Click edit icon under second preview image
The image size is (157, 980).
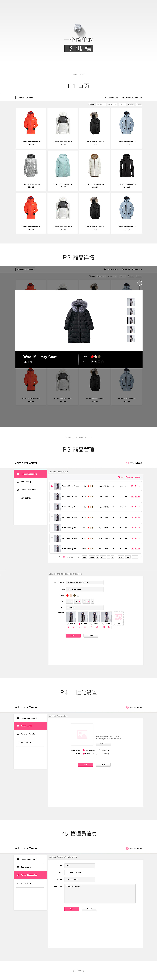80,627
